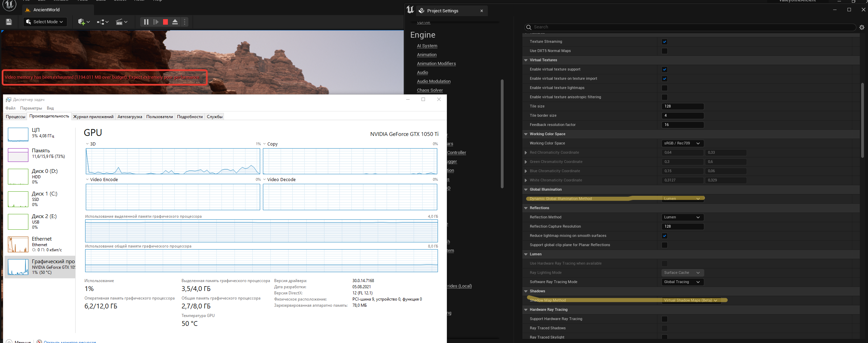Expand Red Chromaticity Coordinate row

pyautogui.click(x=526, y=153)
